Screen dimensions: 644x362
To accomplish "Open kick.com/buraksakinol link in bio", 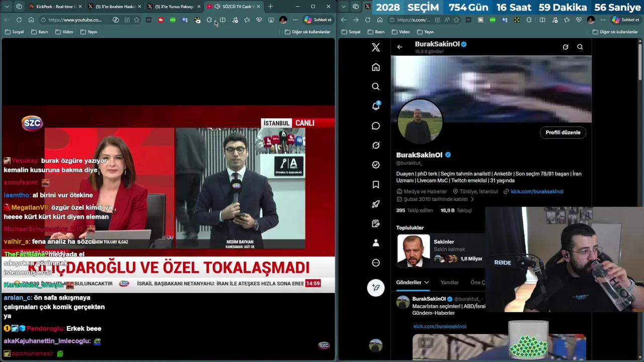I will 537,192.
